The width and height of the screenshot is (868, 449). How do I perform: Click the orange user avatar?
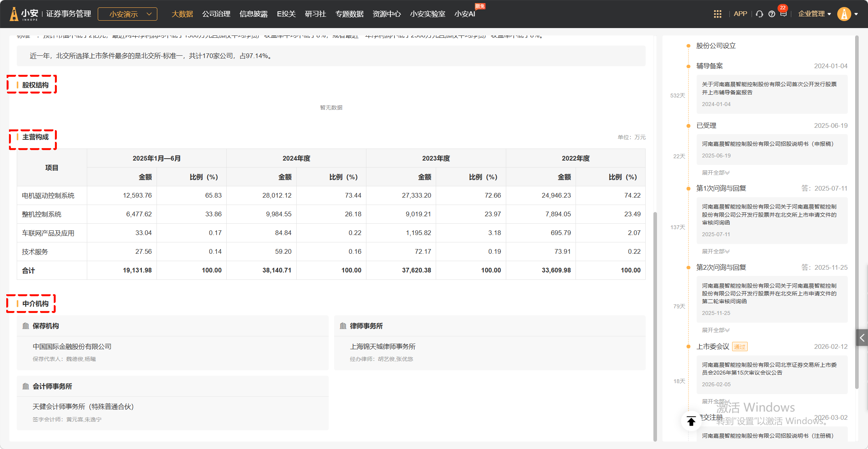[x=844, y=14]
